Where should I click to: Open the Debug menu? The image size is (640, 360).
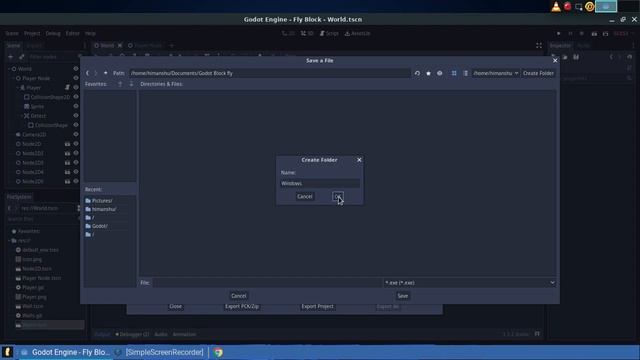(53, 33)
